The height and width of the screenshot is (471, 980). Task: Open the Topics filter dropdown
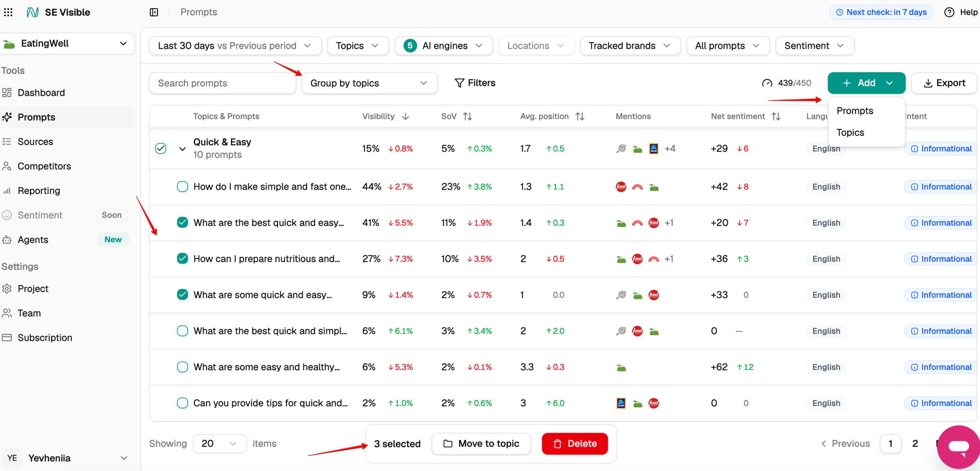click(x=358, y=46)
